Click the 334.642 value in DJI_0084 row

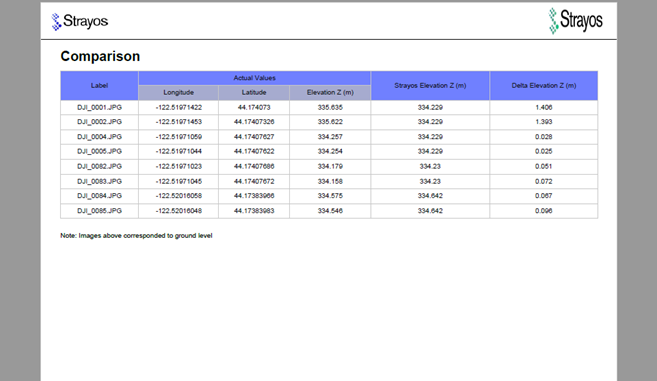(x=430, y=196)
